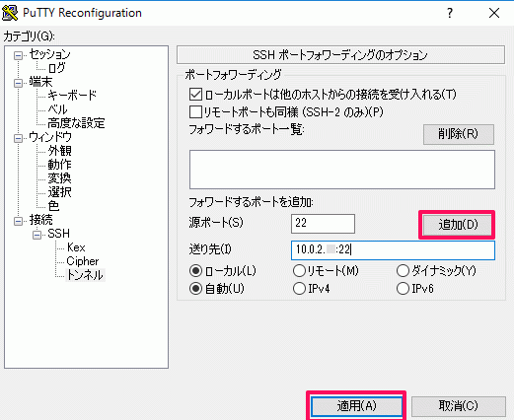Open the Kex settings
514x420 pixels.
[x=76, y=247]
